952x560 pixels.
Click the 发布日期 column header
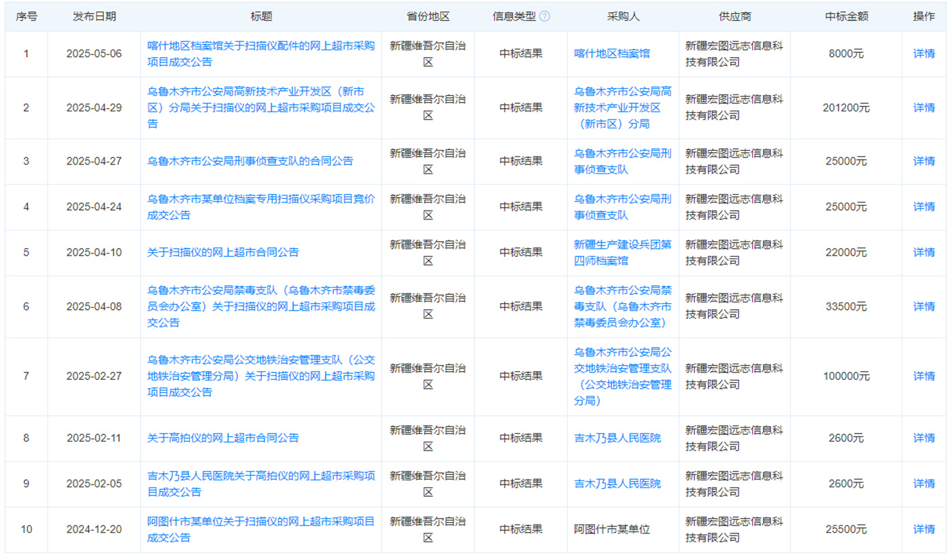pos(94,16)
